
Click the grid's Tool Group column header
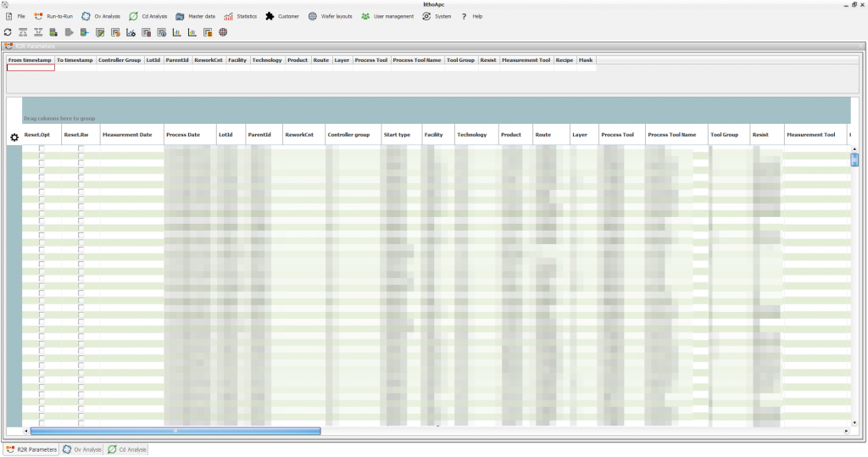pyautogui.click(x=728, y=135)
